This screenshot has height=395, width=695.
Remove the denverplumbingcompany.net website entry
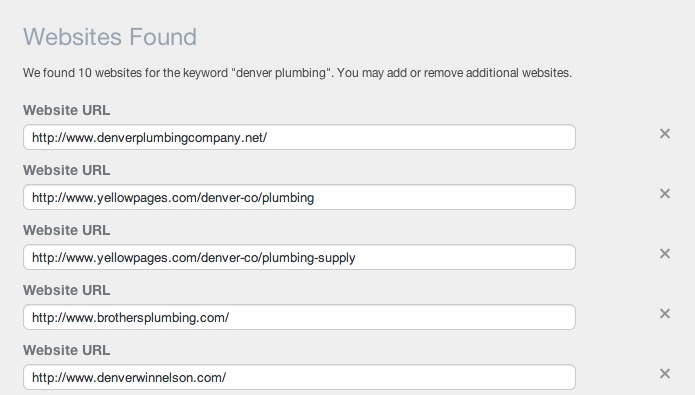[x=664, y=133]
